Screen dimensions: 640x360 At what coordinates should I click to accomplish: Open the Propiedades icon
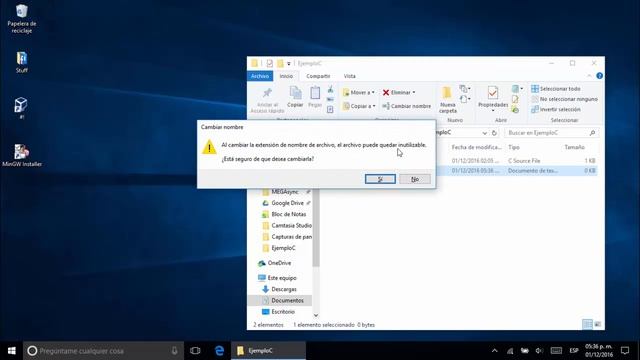[x=493, y=93]
